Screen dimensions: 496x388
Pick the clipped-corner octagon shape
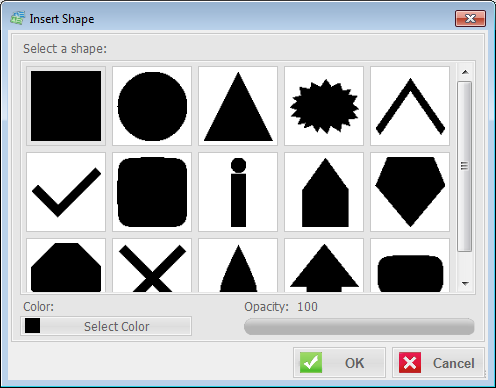(66, 265)
